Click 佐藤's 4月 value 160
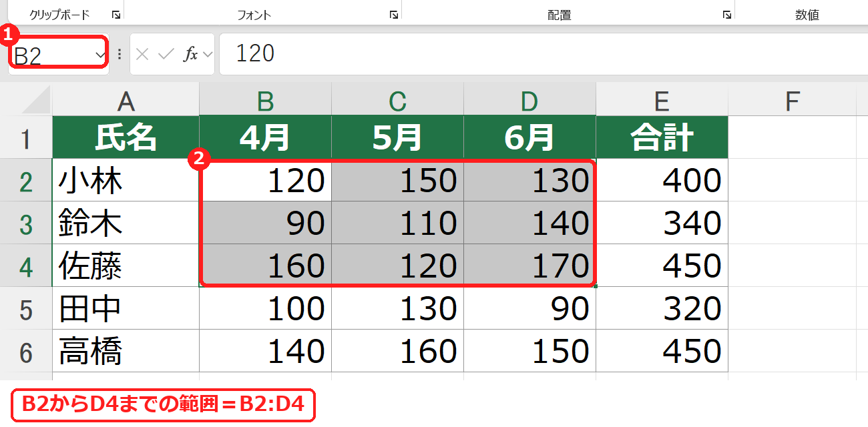 click(x=266, y=266)
